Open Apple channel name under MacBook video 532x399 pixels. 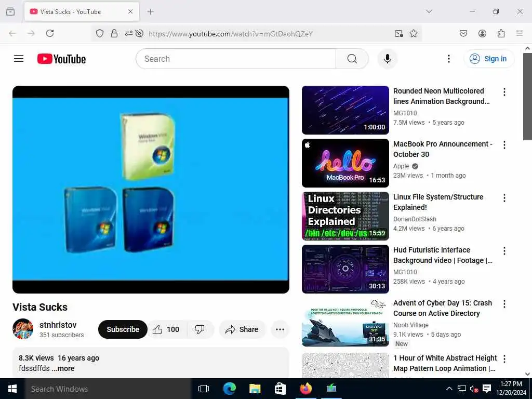coord(401,166)
